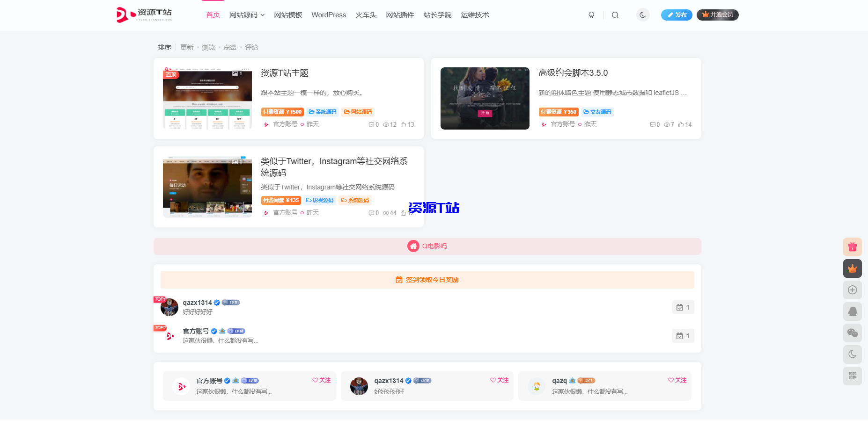Follow qazq using the 关注 heart toggle
The width and height of the screenshot is (868, 427).
pyautogui.click(x=677, y=380)
